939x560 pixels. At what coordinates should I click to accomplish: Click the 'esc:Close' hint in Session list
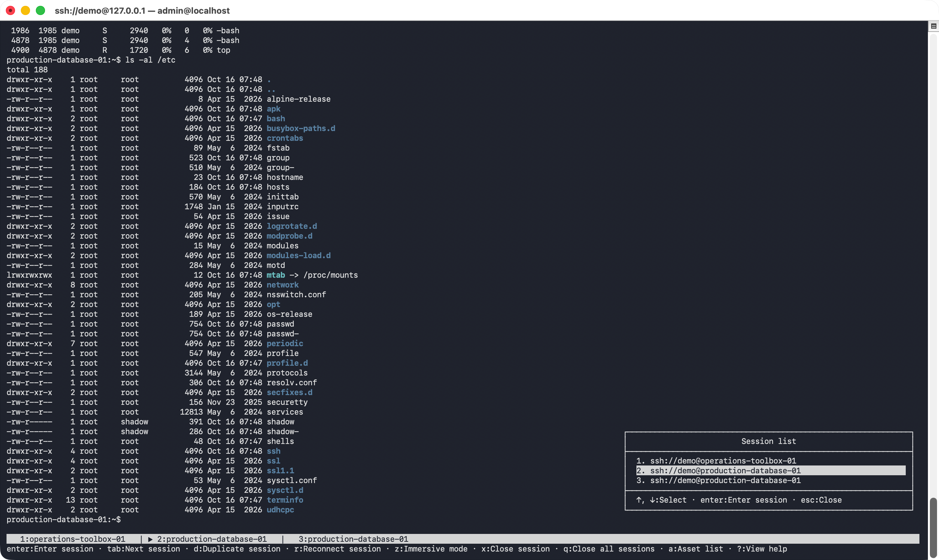pos(821,500)
